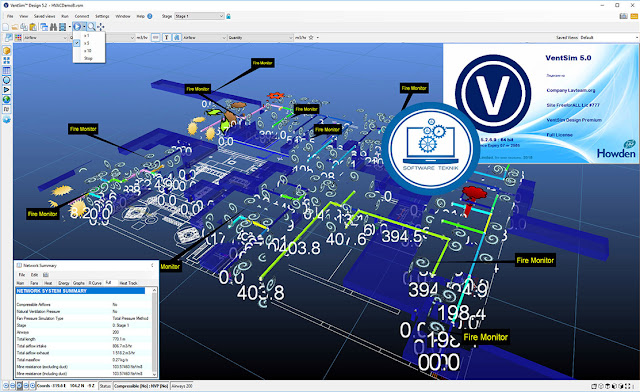640x392 pixels.
Task: Click the orange icon at top right corner
Action: (x=634, y=16)
